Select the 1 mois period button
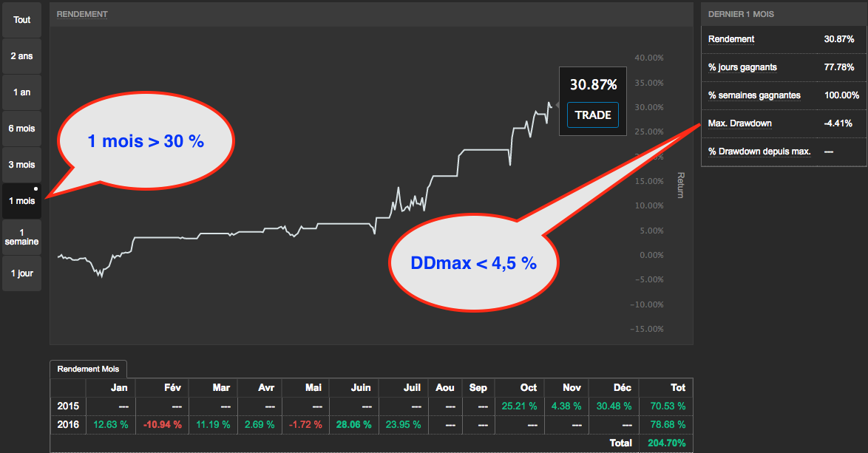 point(21,201)
